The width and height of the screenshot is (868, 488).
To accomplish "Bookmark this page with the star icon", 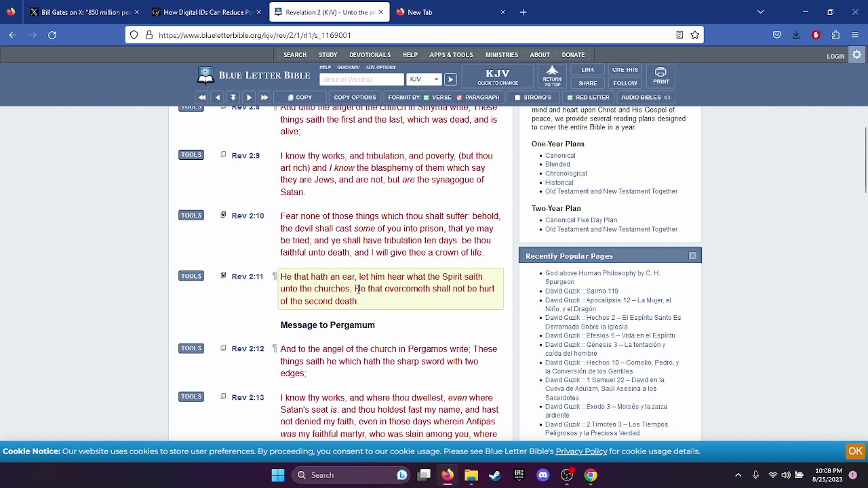I will [x=695, y=35].
